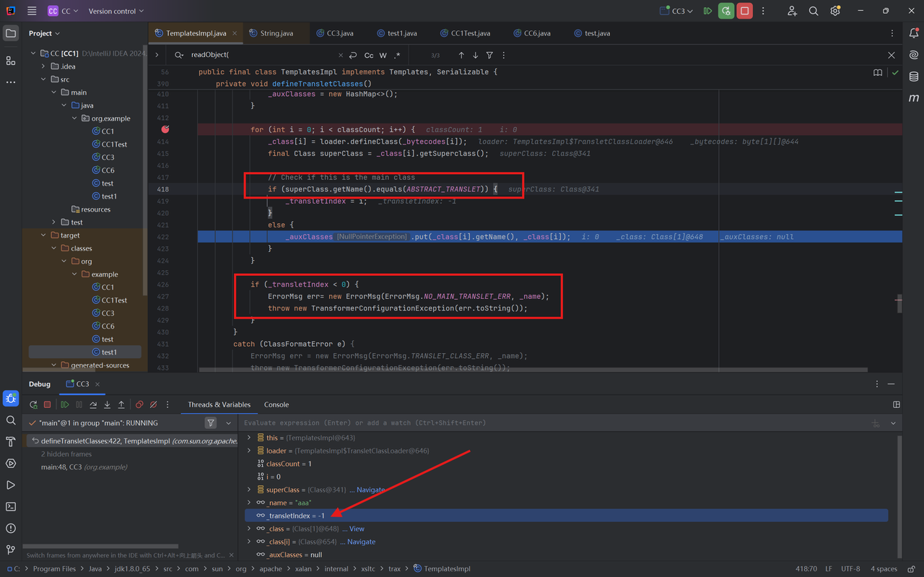Open the Notifications bell icon
924x577 pixels.
pos(913,33)
